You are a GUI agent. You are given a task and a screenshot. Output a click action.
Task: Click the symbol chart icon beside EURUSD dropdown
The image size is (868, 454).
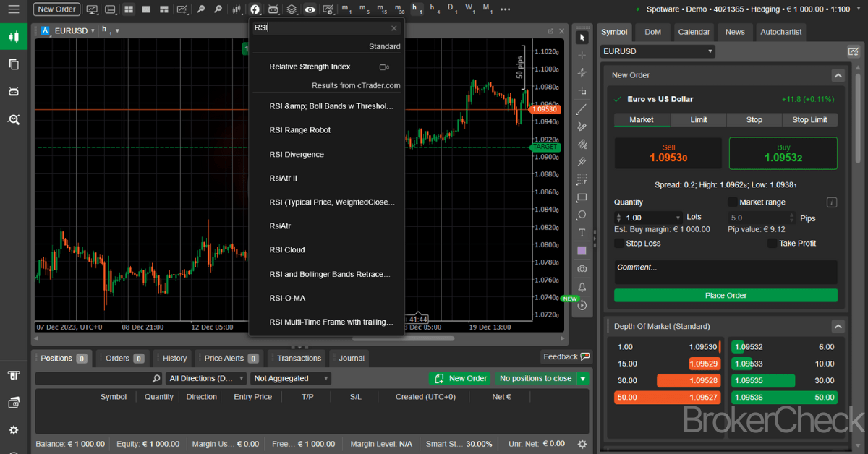(x=853, y=51)
